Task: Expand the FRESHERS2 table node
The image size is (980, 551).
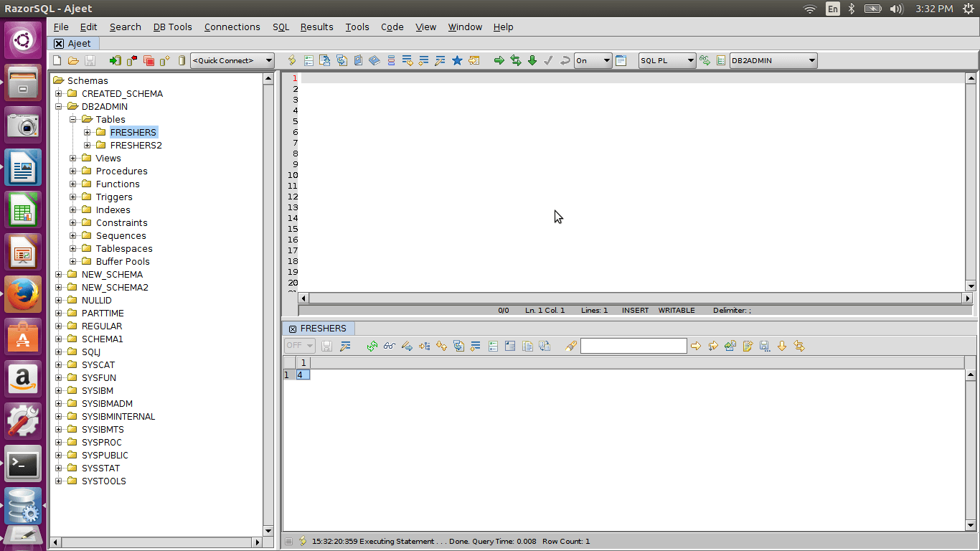Action: coord(88,145)
